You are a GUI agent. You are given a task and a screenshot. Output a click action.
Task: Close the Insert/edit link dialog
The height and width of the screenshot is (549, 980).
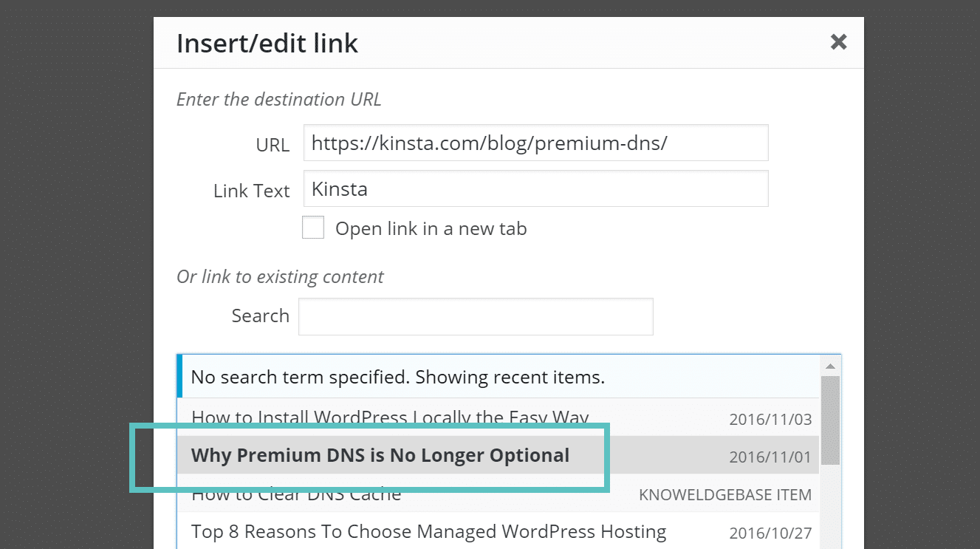coord(838,42)
